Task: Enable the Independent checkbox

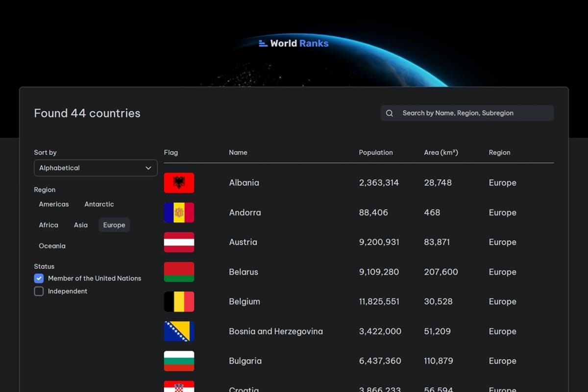Action: pos(39,291)
